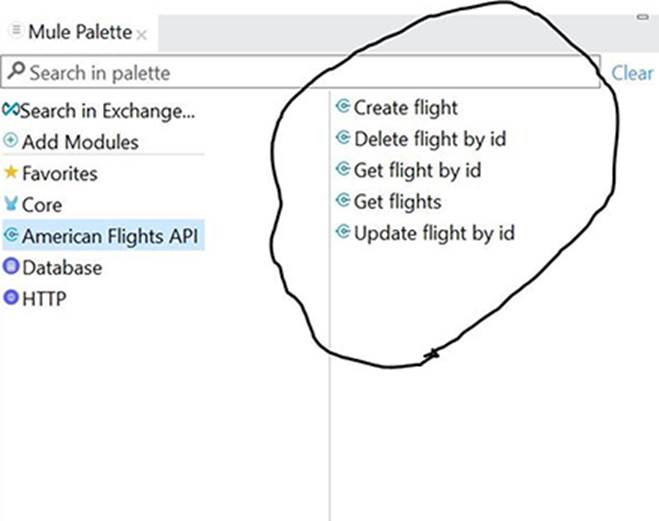
Task: Click the Get flights operation icon
Action: pyautogui.click(x=343, y=202)
